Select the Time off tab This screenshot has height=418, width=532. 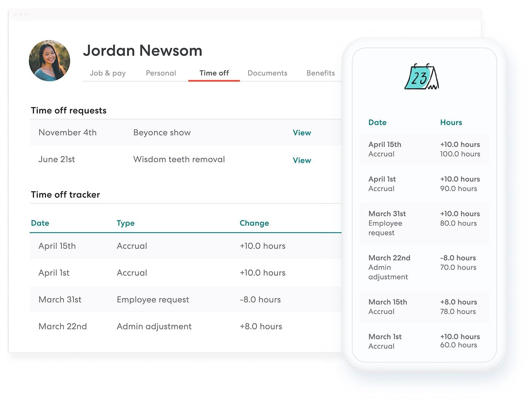[x=214, y=73]
